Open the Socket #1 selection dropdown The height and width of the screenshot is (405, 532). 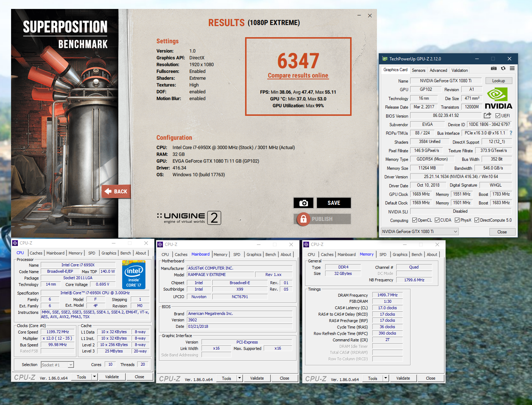click(x=57, y=365)
